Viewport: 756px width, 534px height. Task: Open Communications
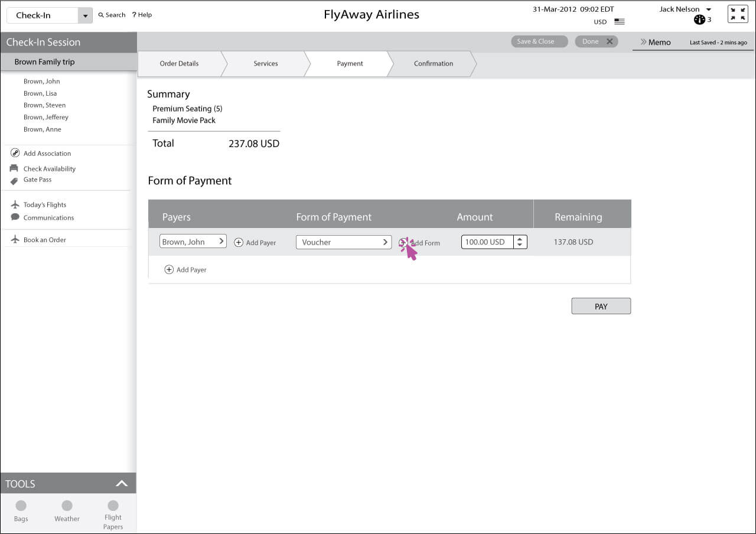click(x=48, y=217)
